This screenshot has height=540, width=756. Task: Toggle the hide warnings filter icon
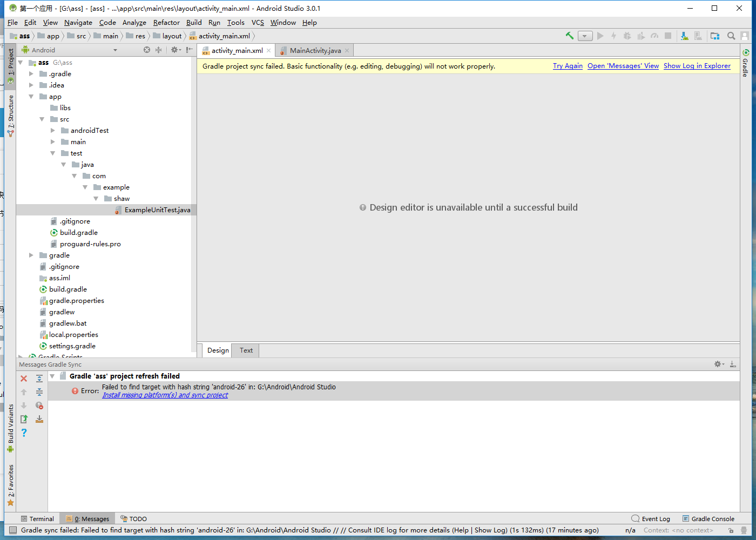click(x=39, y=406)
